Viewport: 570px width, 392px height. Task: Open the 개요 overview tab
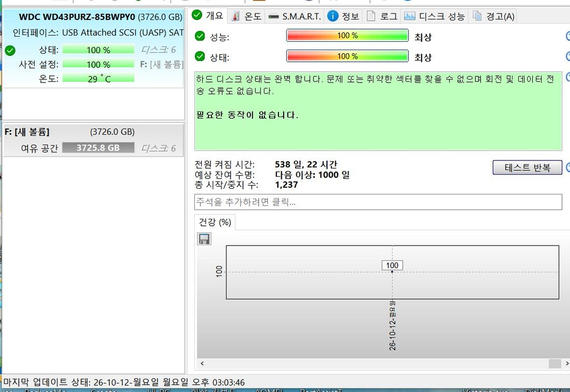208,16
